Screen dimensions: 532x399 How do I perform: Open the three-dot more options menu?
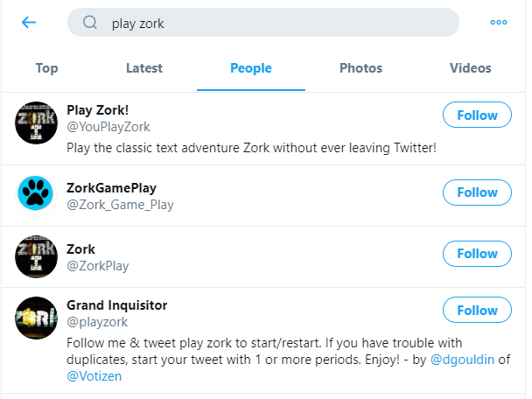coord(499,23)
